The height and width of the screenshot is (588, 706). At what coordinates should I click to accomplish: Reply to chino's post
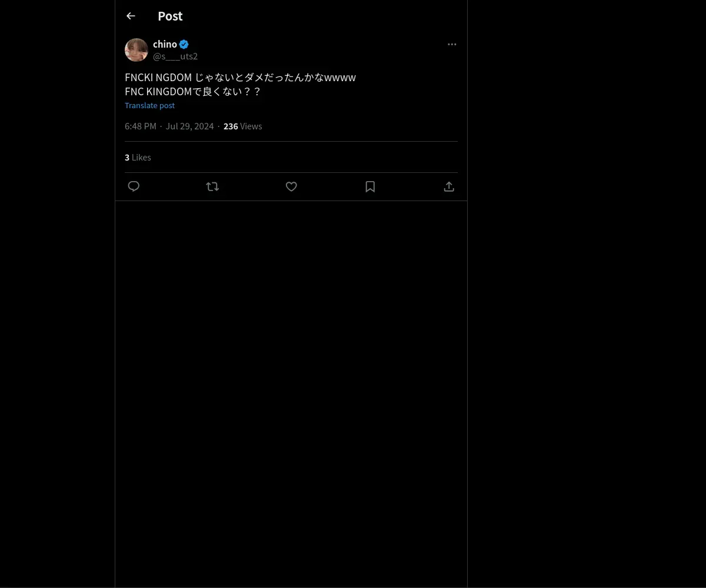[134, 186]
